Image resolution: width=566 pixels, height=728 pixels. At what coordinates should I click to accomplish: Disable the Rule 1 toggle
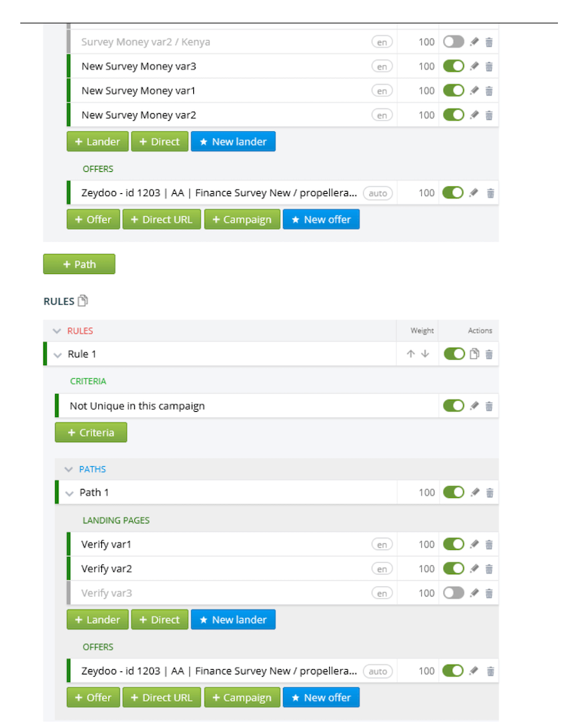pos(454,354)
